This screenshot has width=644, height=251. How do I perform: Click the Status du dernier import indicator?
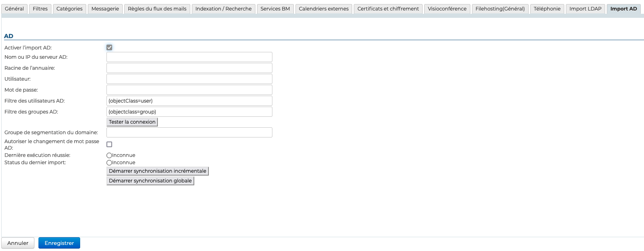pyautogui.click(x=109, y=163)
